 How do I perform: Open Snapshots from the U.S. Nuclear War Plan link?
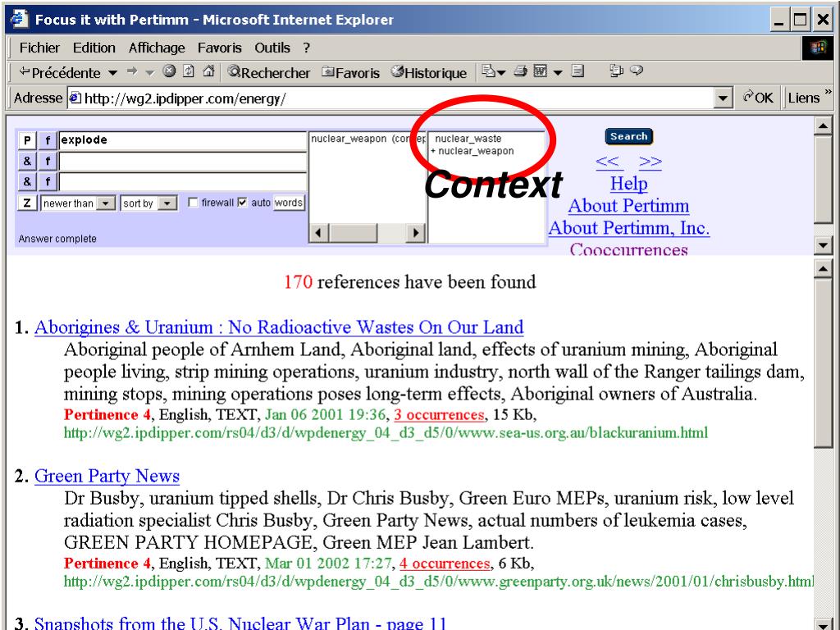240,623
